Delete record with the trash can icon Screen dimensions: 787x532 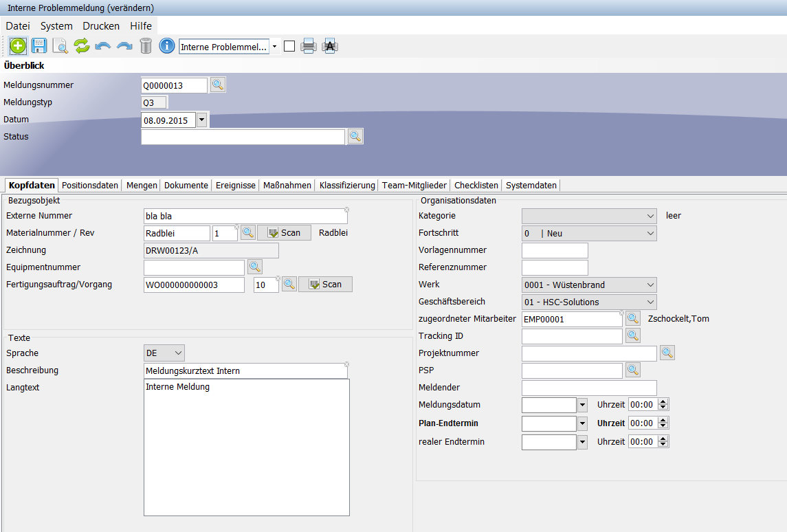tap(146, 46)
